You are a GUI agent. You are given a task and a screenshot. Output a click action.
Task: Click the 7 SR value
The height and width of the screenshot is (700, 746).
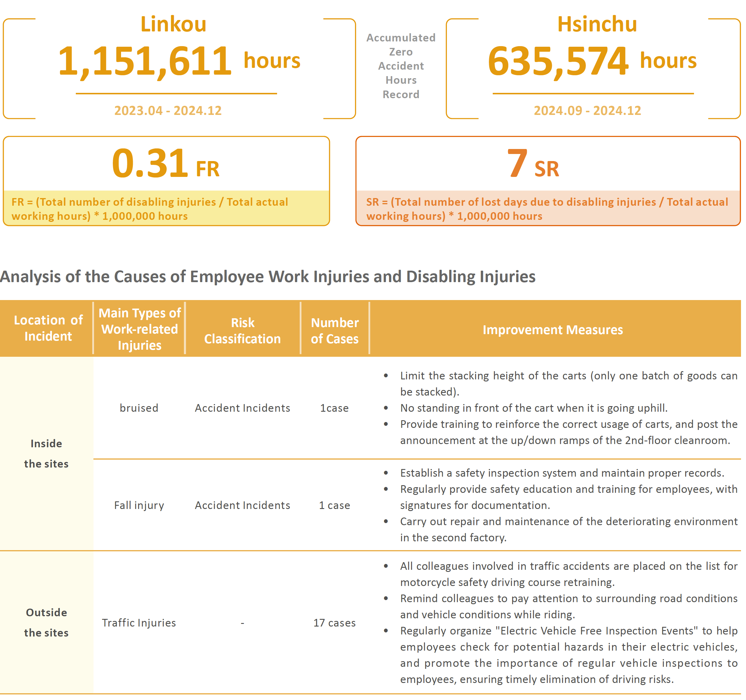click(533, 164)
